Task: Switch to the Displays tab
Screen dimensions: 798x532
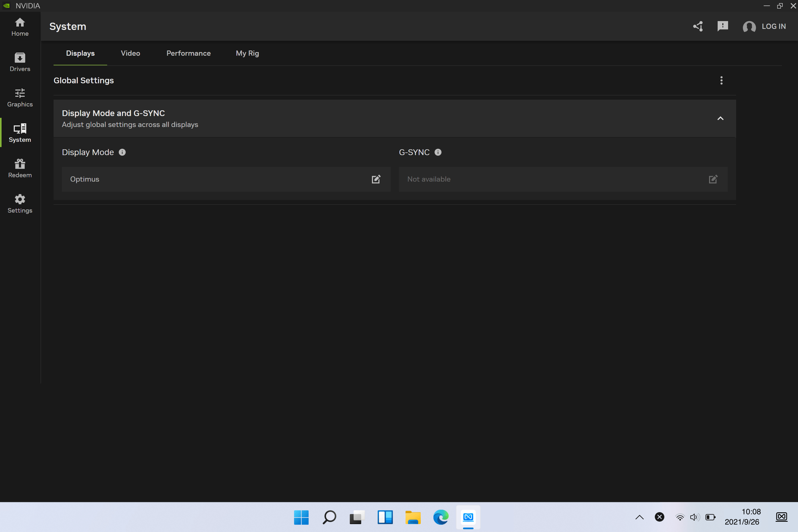Action: click(80, 53)
